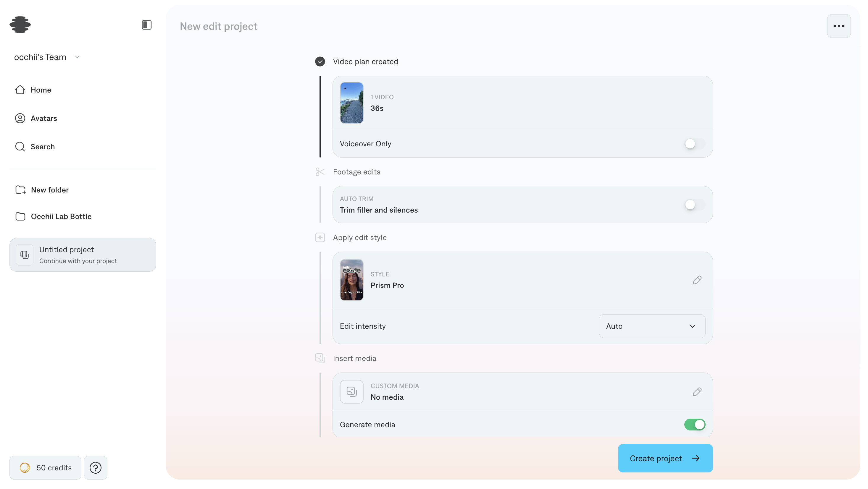The height and width of the screenshot is (489, 868).
Task: Click the 50 credits button
Action: click(45, 468)
